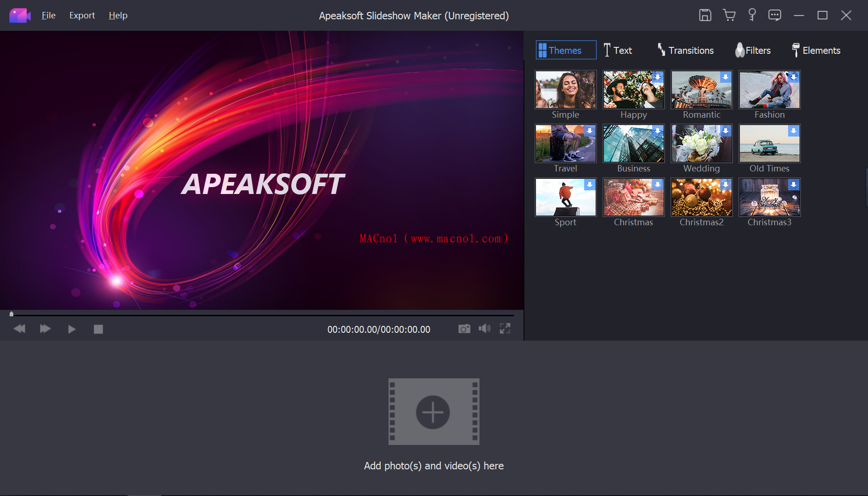
Task: Click download arrow on Happy theme
Action: coord(658,77)
